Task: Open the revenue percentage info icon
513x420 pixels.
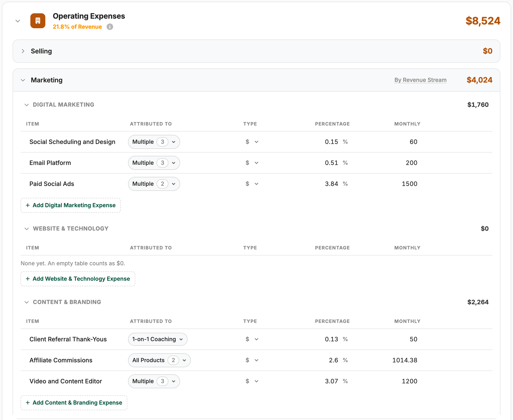Action: [x=110, y=27]
